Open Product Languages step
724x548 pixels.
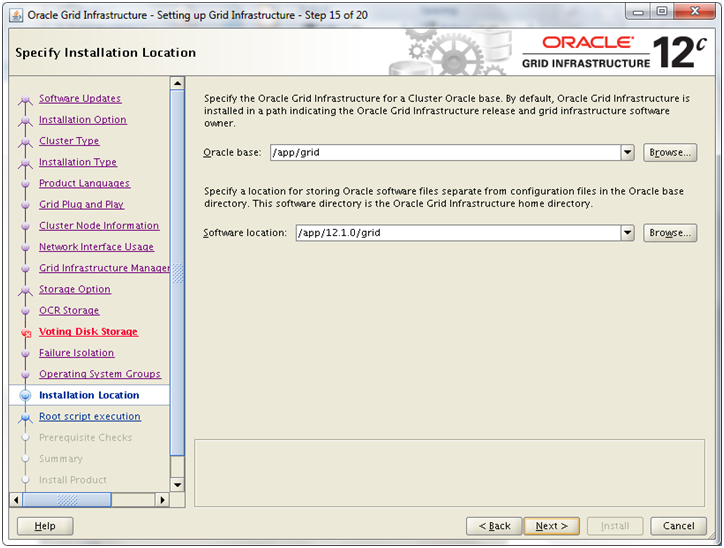click(84, 183)
